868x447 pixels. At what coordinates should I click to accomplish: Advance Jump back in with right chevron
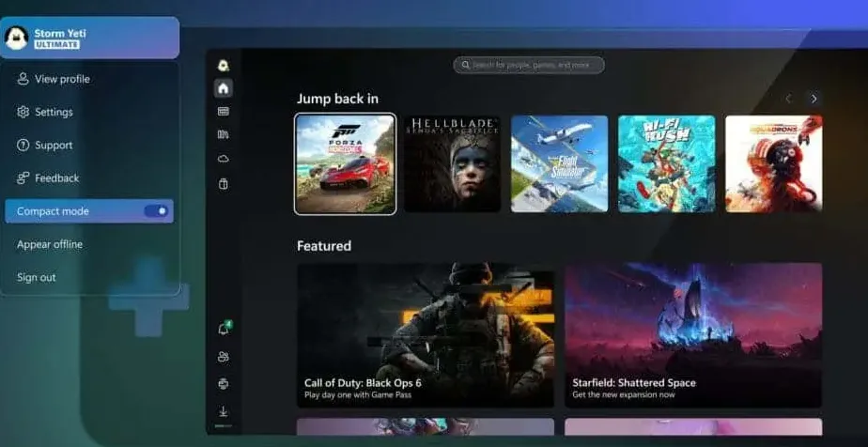pyautogui.click(x=814, y=99)
